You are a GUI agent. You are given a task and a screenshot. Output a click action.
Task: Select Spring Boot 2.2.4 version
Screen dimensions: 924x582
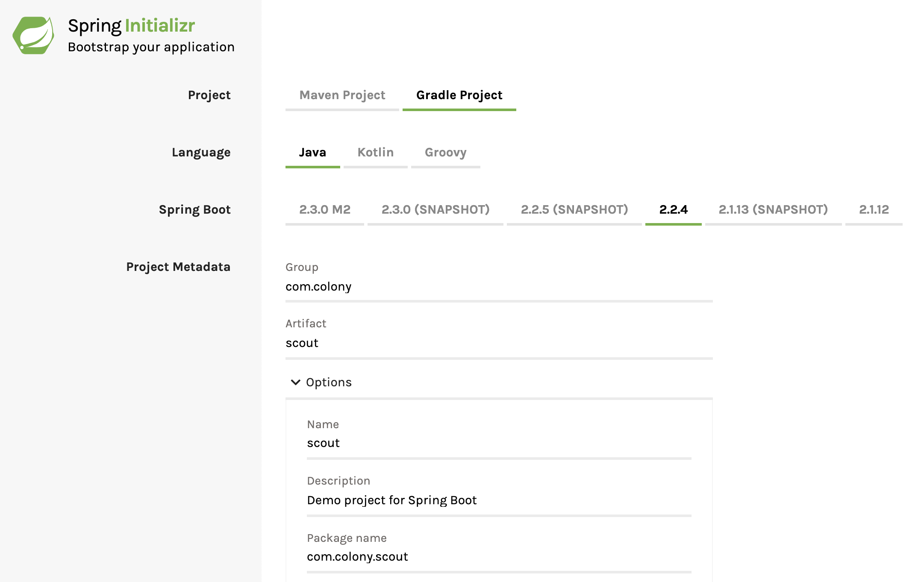pos(673,210)
